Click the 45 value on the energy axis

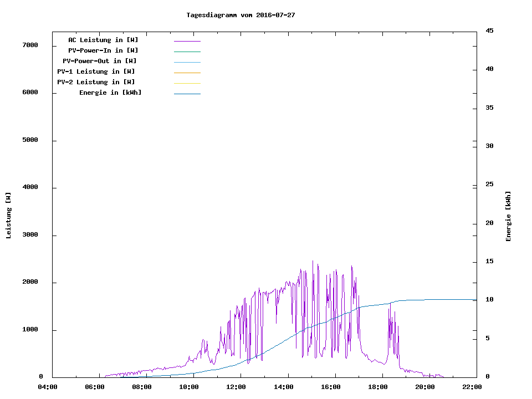click(x=489, y=30)
